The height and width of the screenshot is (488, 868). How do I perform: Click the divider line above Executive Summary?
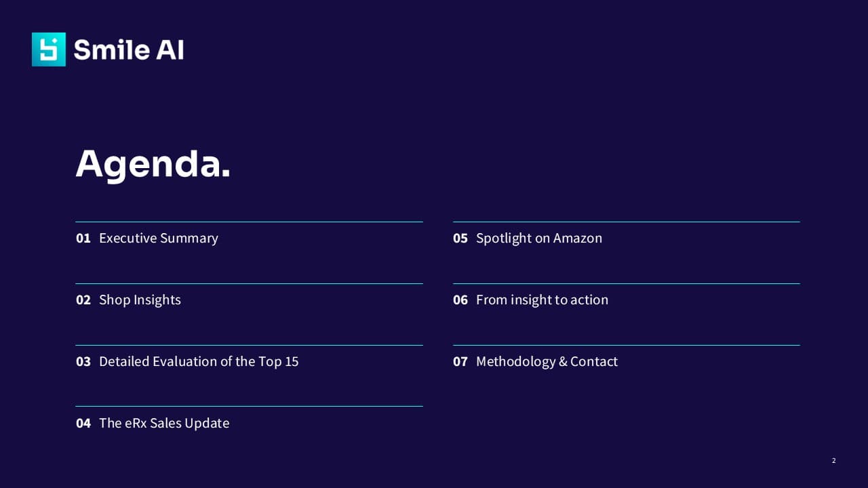click(249, 222)
